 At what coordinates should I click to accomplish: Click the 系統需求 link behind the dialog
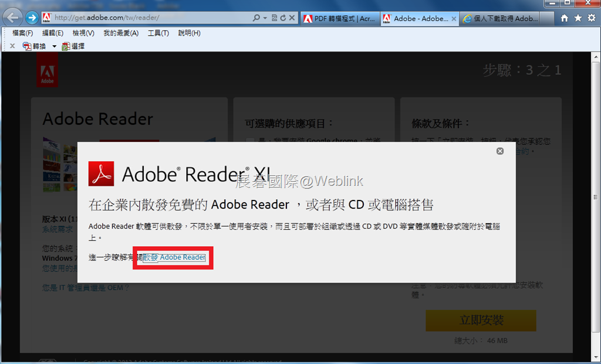click(58, 229)
